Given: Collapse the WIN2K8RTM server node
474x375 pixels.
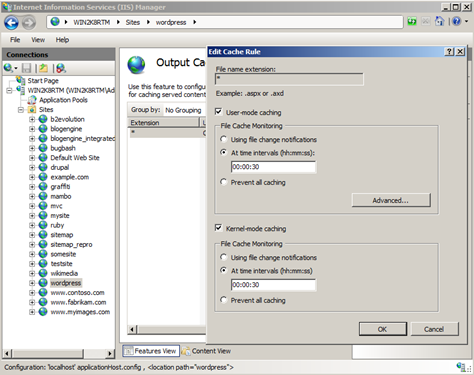Looking at the screenshot, I should (x=9, y=90).
